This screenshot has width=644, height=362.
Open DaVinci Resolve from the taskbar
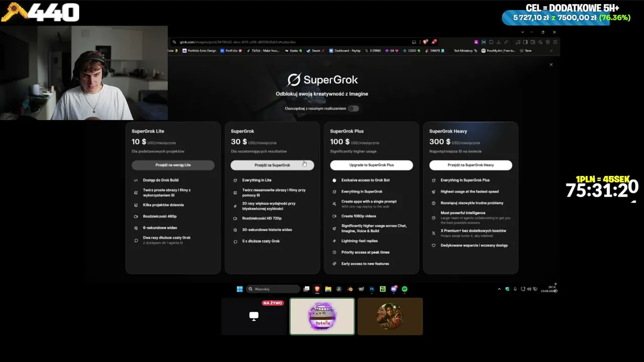point(339,289)
